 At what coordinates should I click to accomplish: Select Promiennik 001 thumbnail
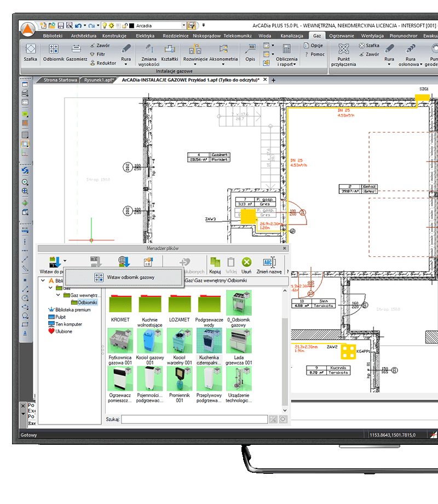click(180, 385)
